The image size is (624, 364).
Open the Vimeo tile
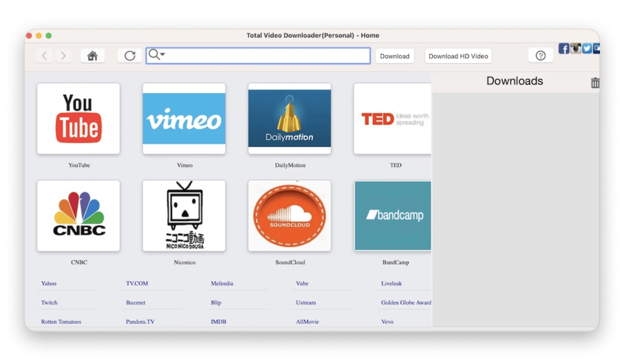click(184, 118)
